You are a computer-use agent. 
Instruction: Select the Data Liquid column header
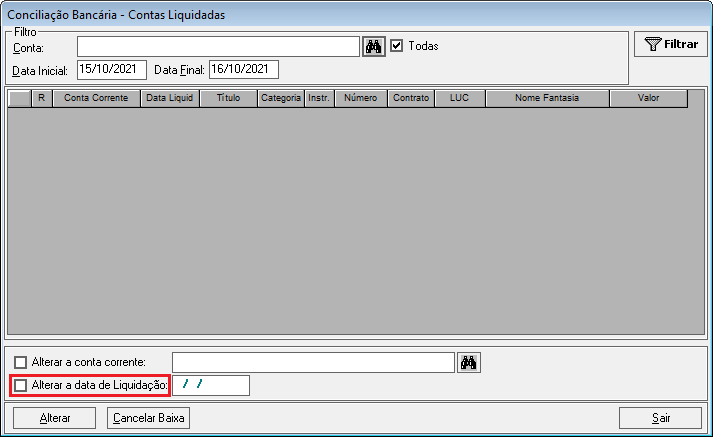pyautogui.click(x=170, y=98)
